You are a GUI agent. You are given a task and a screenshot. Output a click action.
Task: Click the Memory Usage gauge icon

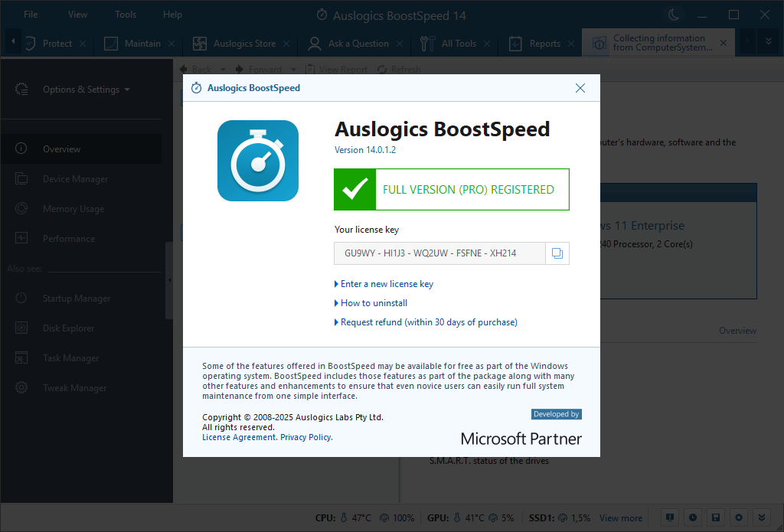coord(21,208)
